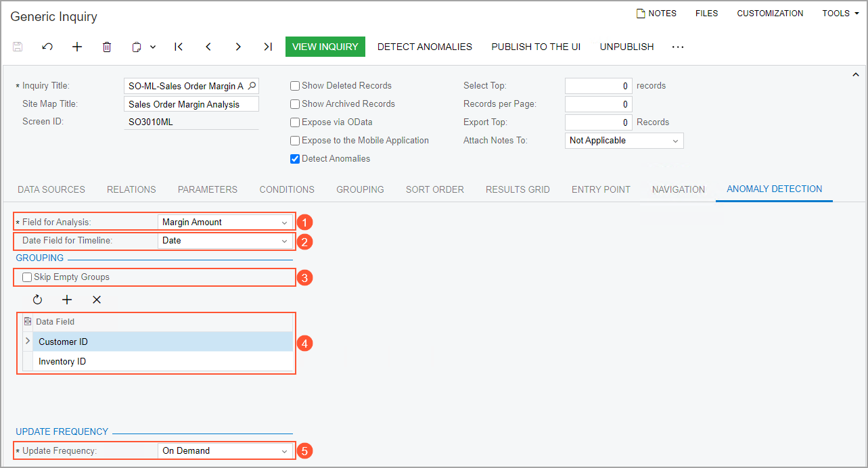This screenshot has width=868, height=468.
Task: Check Skip Empty Groups option
Action: [x=27, y=277]
